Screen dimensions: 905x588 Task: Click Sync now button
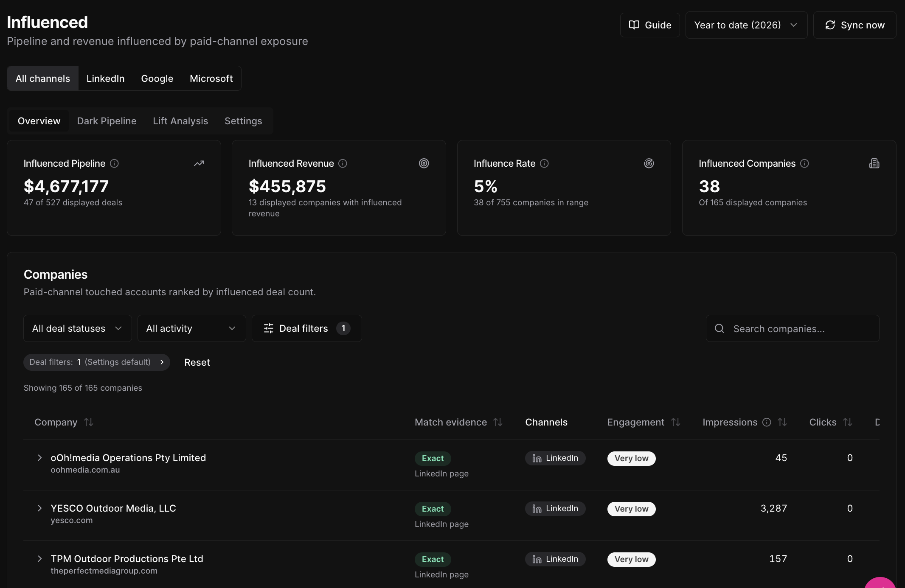854,25
